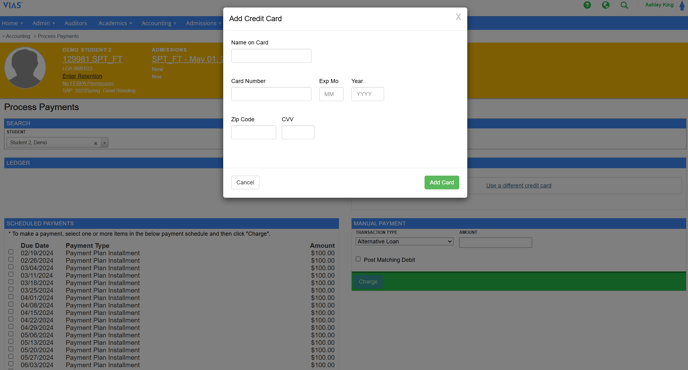Screen dimensions: 688x370
Task: Click the VIAS logo
Action: click(x=12, y=5)
